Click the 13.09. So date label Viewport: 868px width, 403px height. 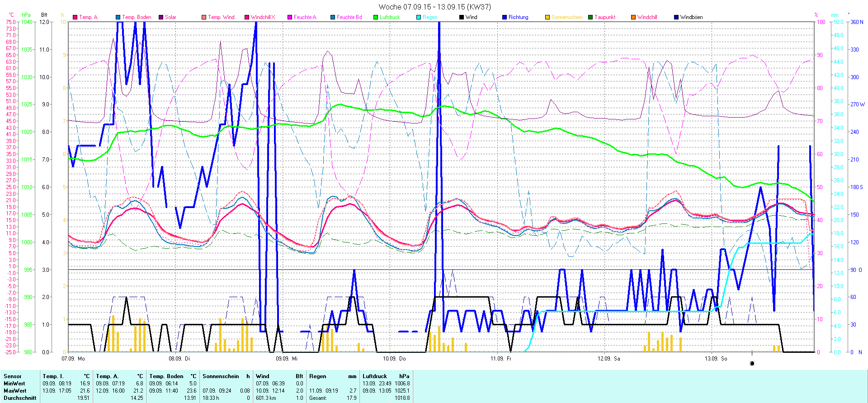(716, 359)
